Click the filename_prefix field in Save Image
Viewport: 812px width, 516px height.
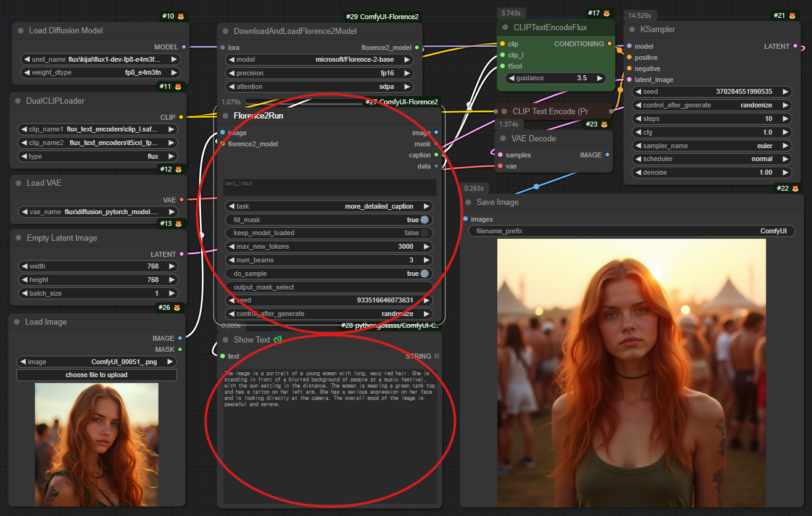click(x=631, y=231)
